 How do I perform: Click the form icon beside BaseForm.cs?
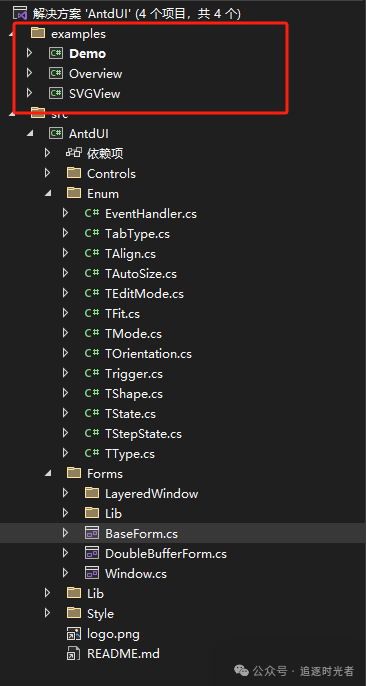91,533
